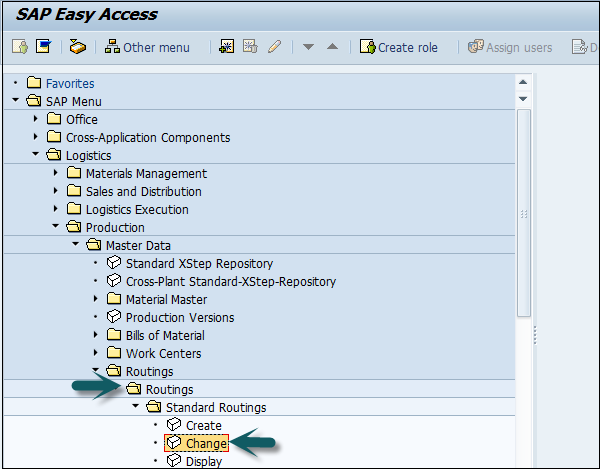Select the Display routing transaction

coord(204,461)
